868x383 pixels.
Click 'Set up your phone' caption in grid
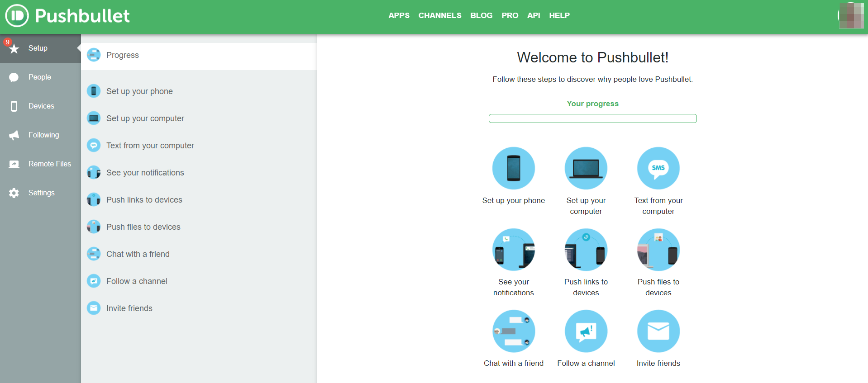point(514,200)
